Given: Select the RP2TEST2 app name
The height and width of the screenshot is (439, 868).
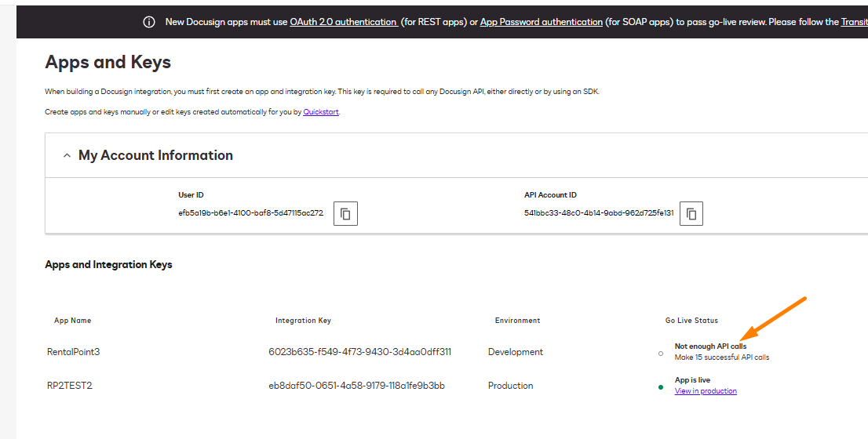Looking at the screenshot, I should pyautogui.click(x=70, y=386).
